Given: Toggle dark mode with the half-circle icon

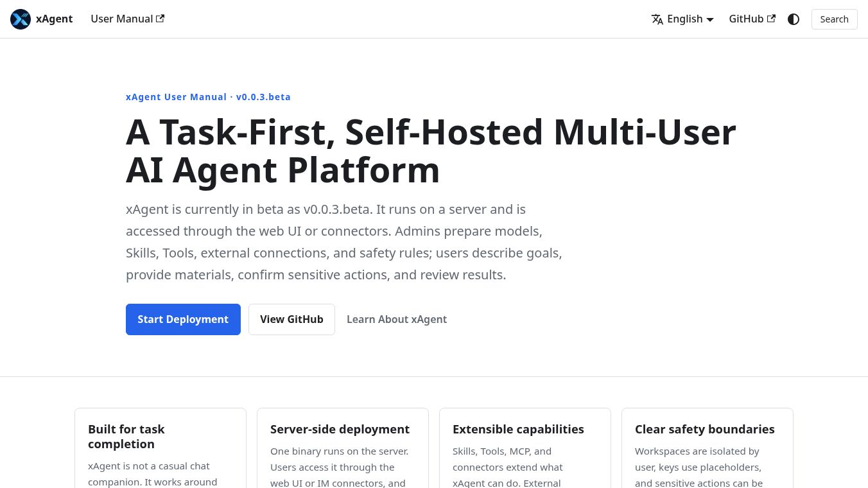Looking at the screenshot, I should [x=794, y=19].
